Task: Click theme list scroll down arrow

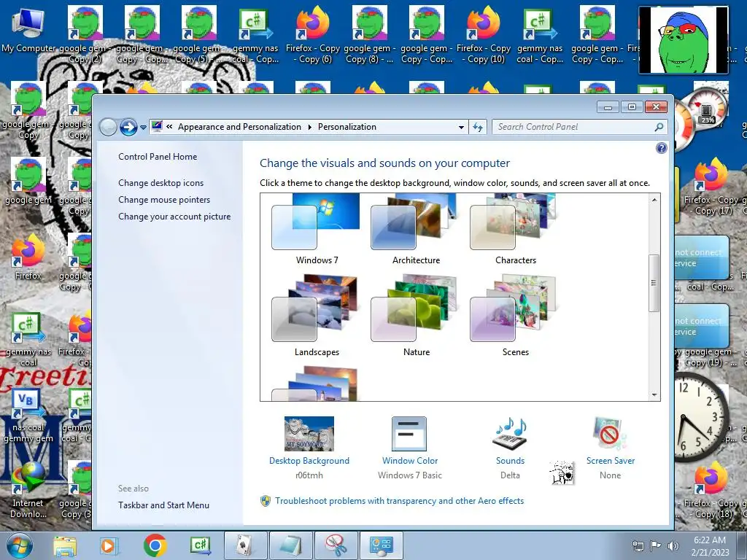Action: point(654,394)
